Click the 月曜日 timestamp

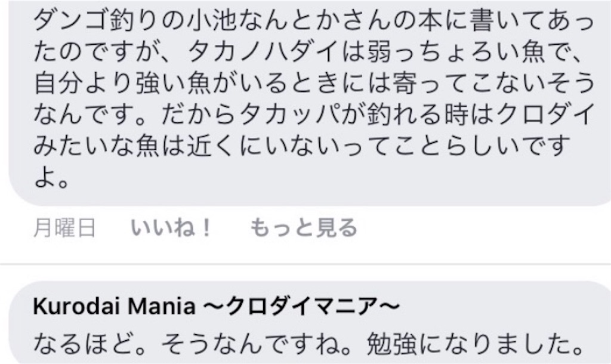(x=64, y=228)
